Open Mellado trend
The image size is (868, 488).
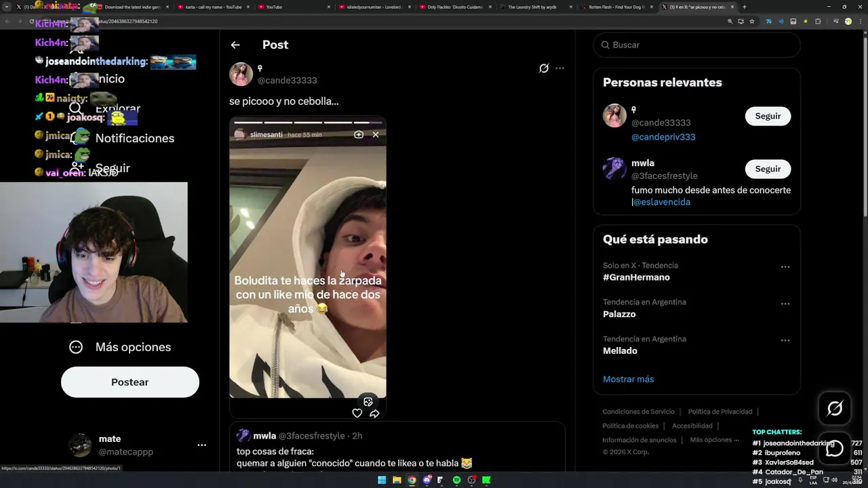[620, 350]
